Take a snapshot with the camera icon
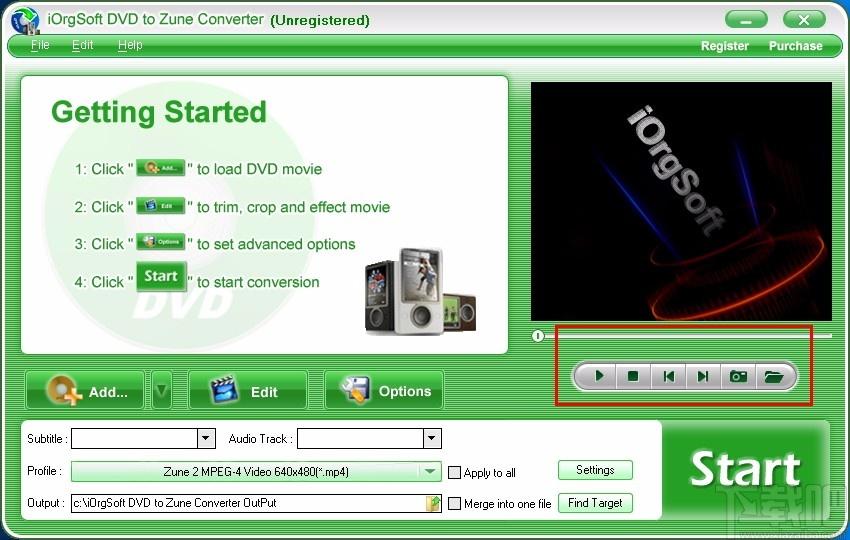The image size is (850, 540). pos(738,376)
